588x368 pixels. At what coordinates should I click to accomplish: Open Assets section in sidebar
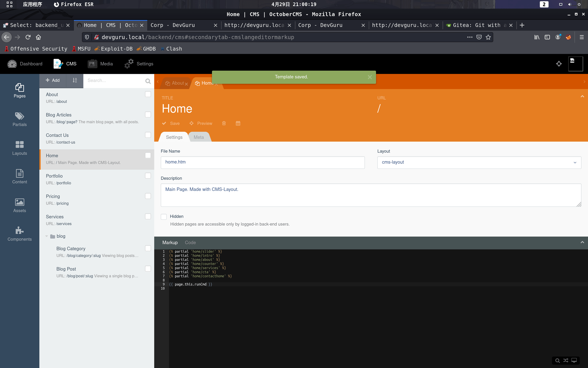19,205
